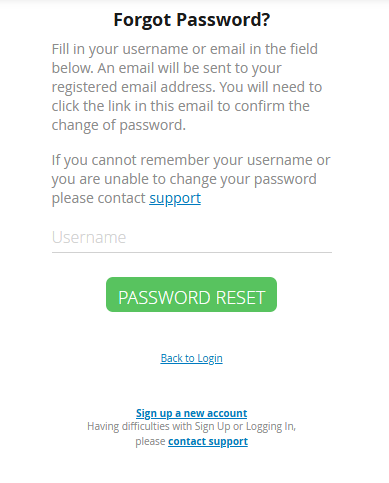Open the support link after 'please contact'

[175, 199]
